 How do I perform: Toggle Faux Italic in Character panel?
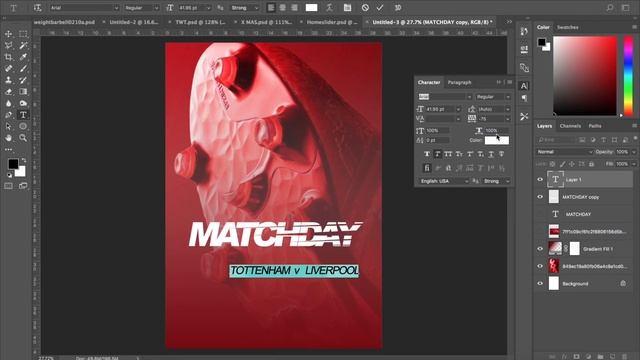(x=438, y=154)
